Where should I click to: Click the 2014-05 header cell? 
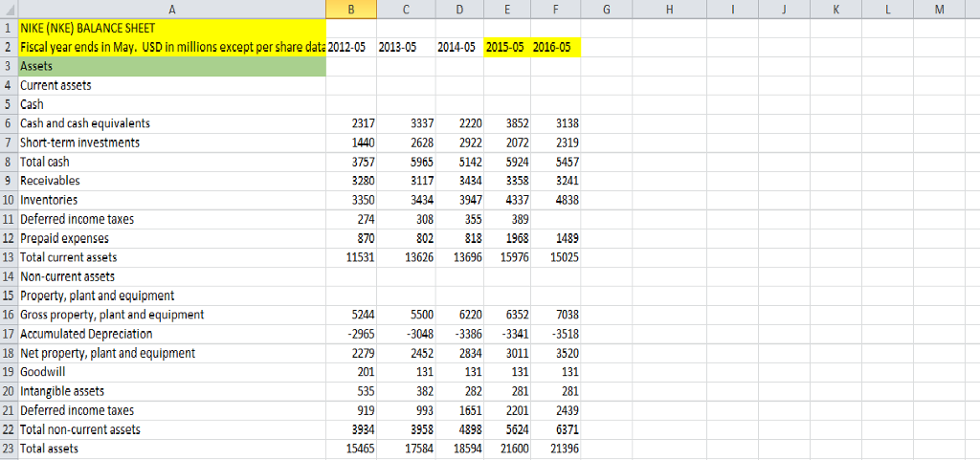click(459, 48)
